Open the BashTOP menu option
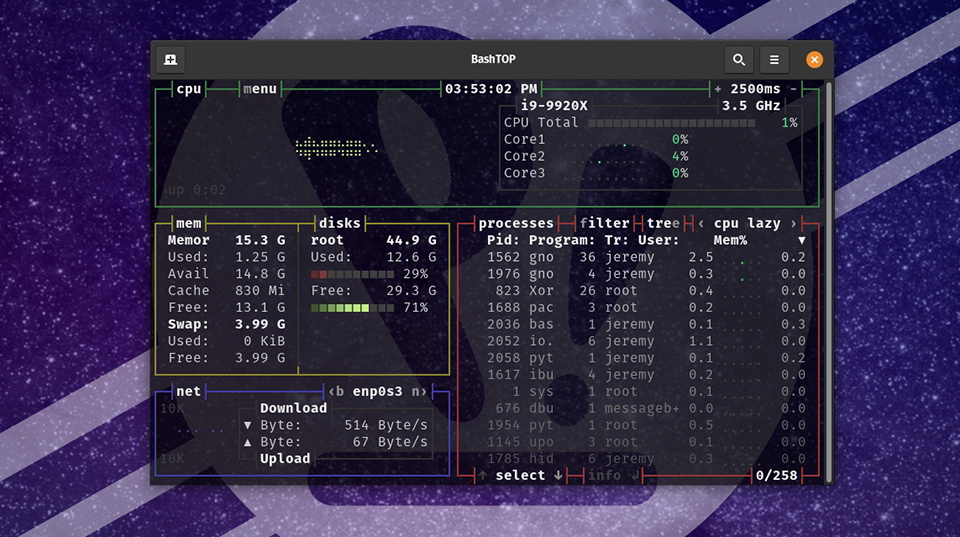The height and width of the screenshot is (537, 960). [260, 89]
